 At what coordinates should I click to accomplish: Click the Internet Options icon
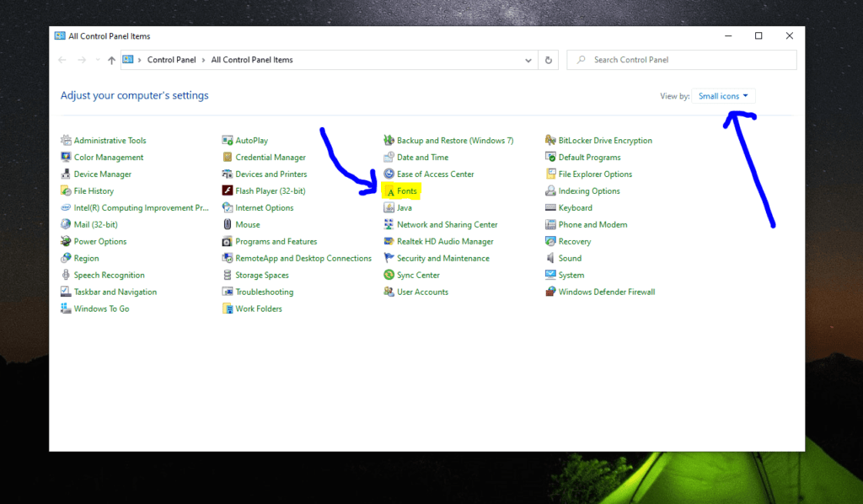click(x=228, y=207)
